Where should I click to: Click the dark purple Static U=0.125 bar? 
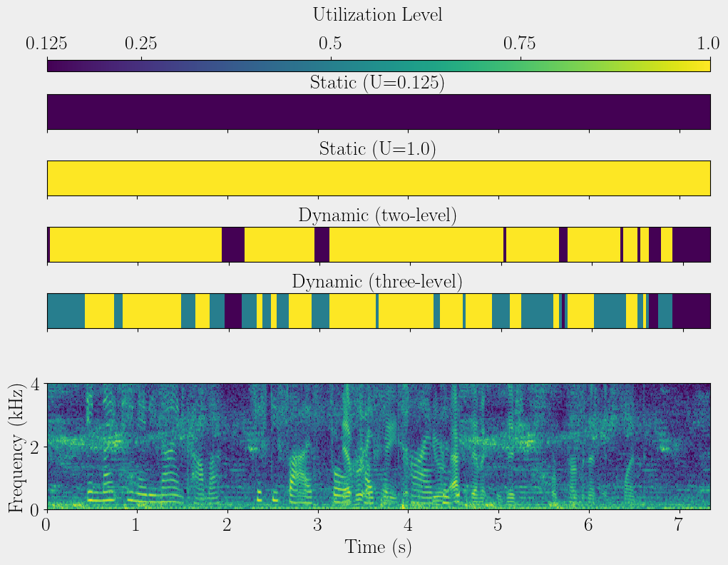pos(379,112)
